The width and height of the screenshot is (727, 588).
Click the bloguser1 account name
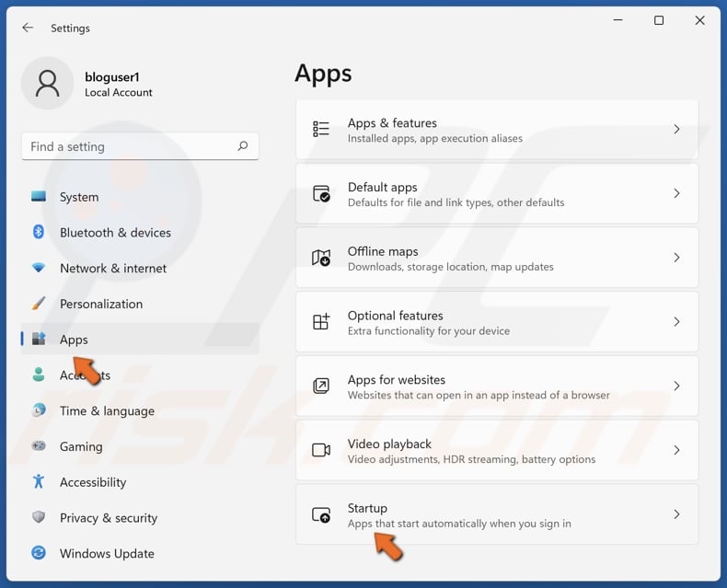coord(111,77)
